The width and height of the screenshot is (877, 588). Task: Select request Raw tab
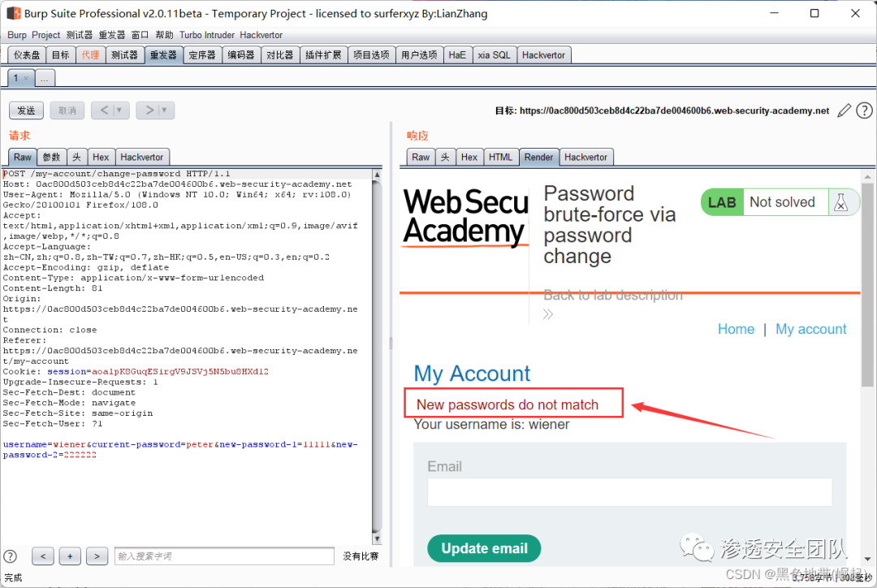click(23, 158)
